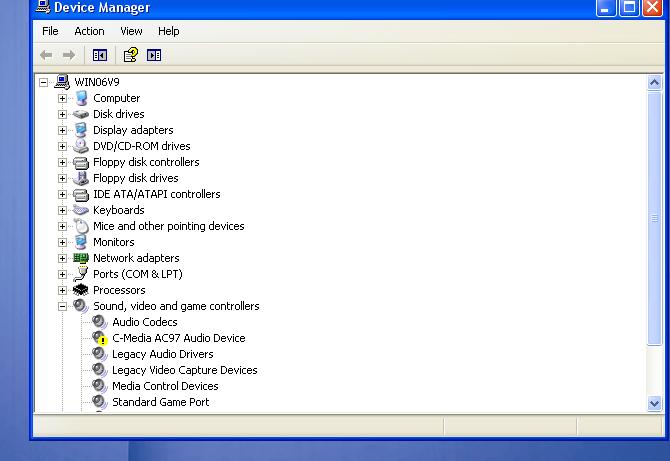670x461 pixels.
Task: Expand the DVD/CD-ROM drives node
Action: [62, 146]
